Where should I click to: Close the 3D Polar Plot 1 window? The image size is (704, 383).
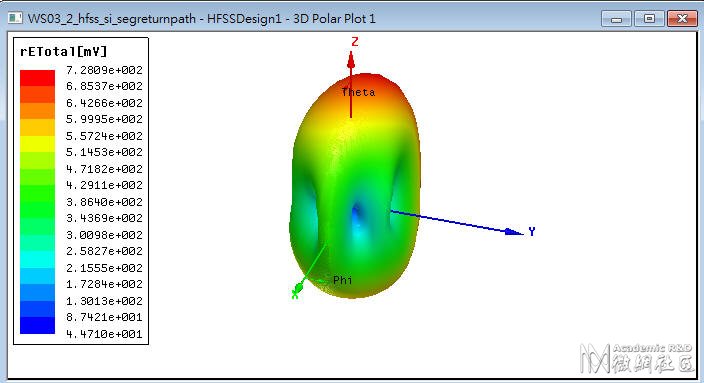point(682,19)
